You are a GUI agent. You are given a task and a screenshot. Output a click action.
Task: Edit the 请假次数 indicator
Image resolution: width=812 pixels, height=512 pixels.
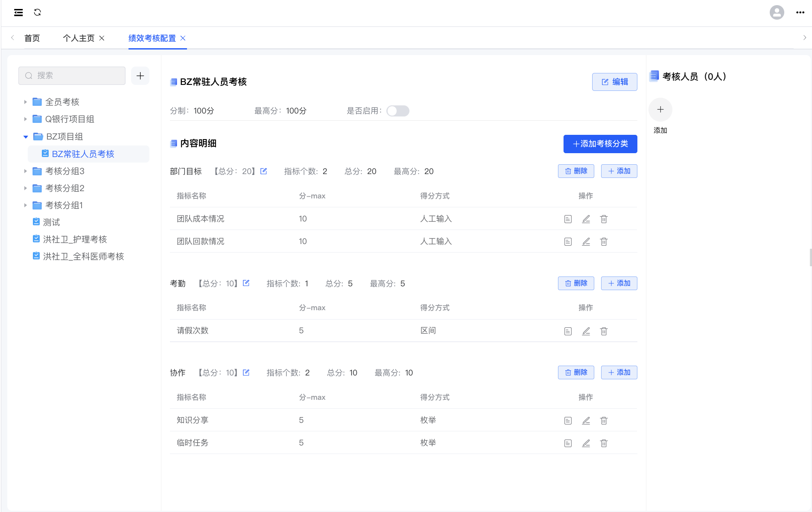586,331
